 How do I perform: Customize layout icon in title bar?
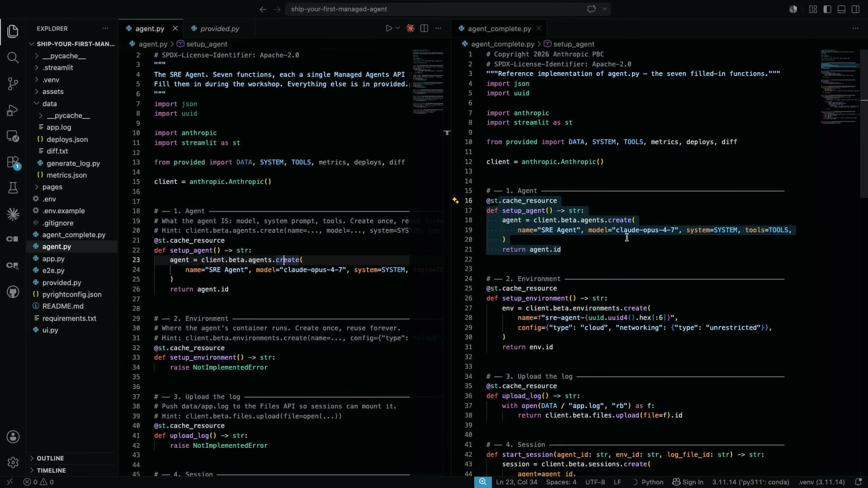point(813,9)
